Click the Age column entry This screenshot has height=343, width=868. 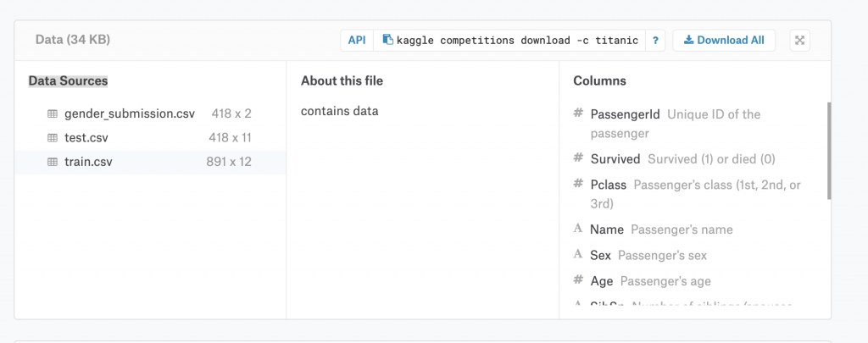[x=602, y=281]
